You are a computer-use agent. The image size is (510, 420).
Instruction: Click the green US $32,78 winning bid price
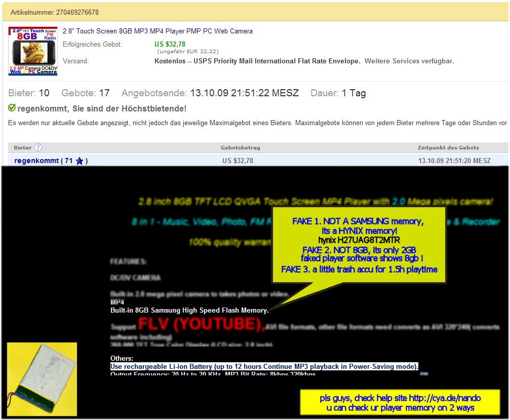[170, 44]
